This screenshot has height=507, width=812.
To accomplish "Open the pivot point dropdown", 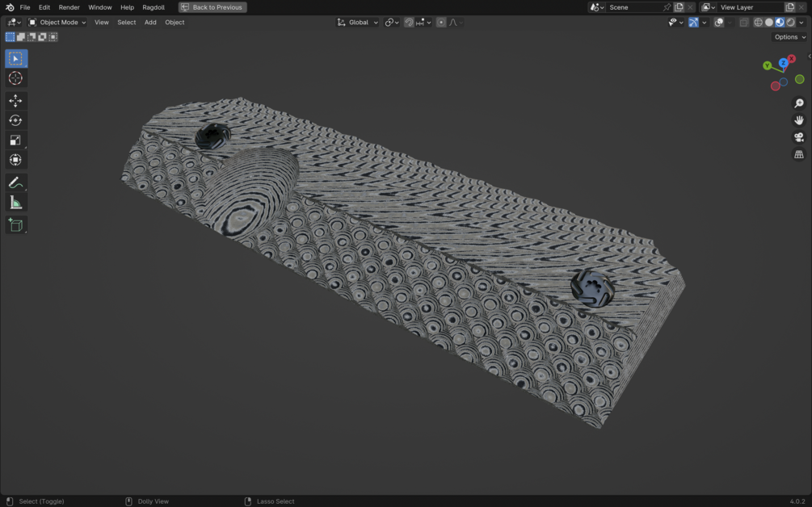I will [x=392, y=23].
